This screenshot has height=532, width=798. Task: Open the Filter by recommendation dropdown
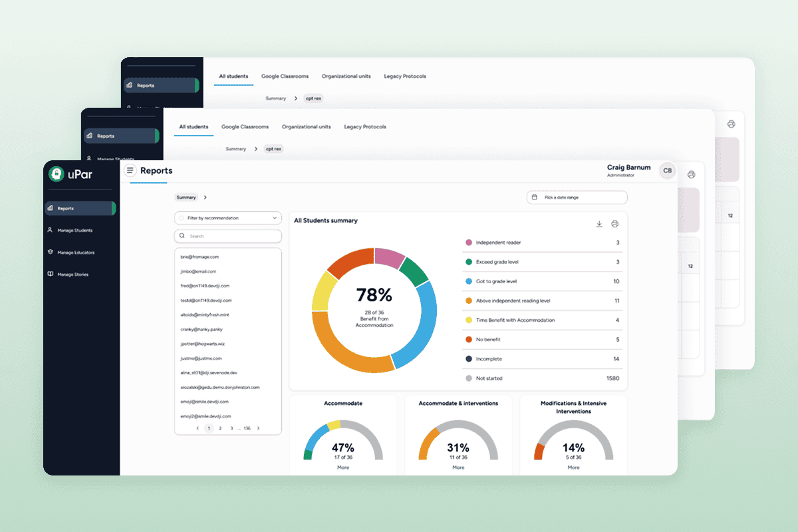(x=228, y=217)
